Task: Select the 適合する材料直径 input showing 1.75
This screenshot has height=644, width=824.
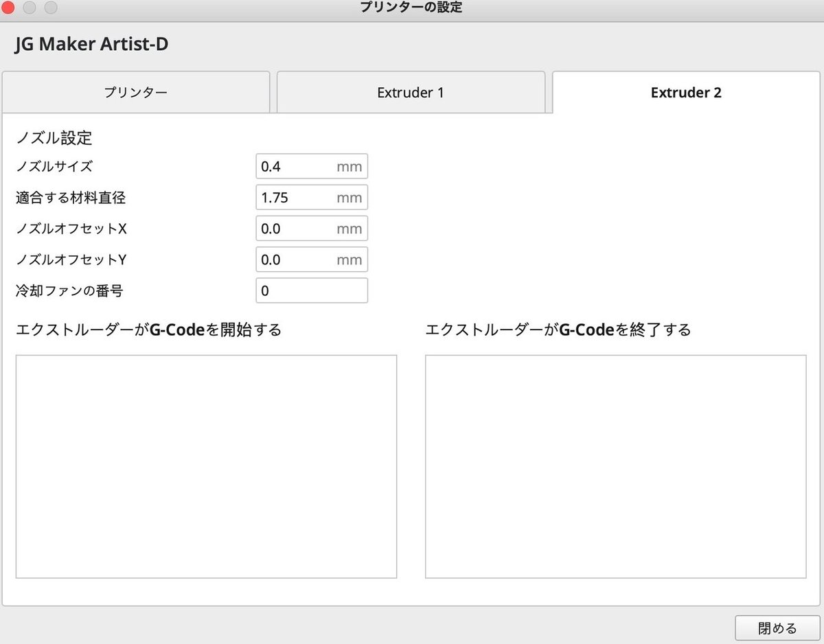Action: pos(295,197)
